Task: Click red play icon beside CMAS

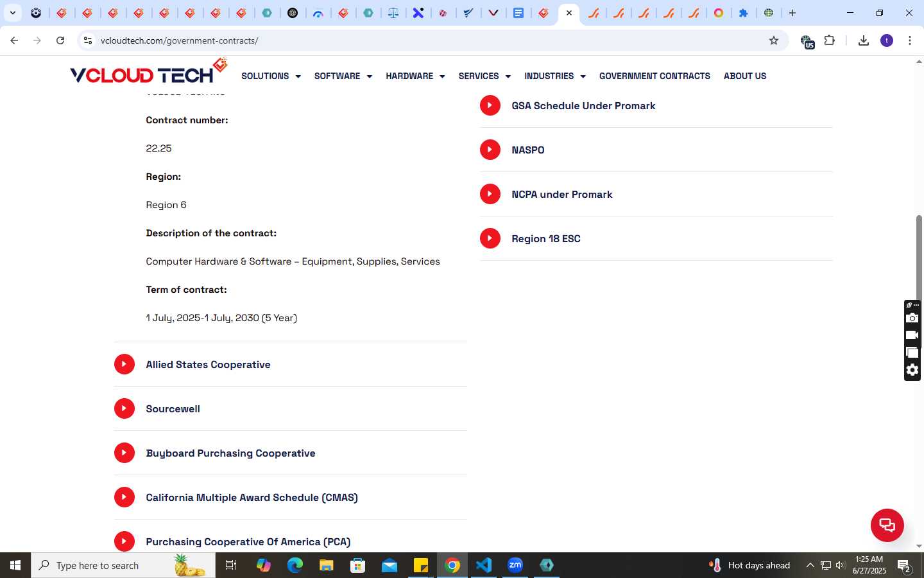Action: tap(124, 497)
